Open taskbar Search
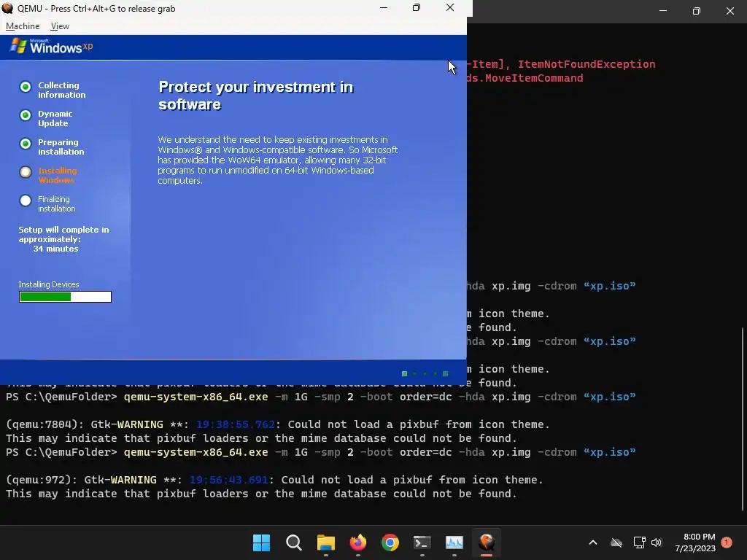The image size is (747, 560). [293, 542]
